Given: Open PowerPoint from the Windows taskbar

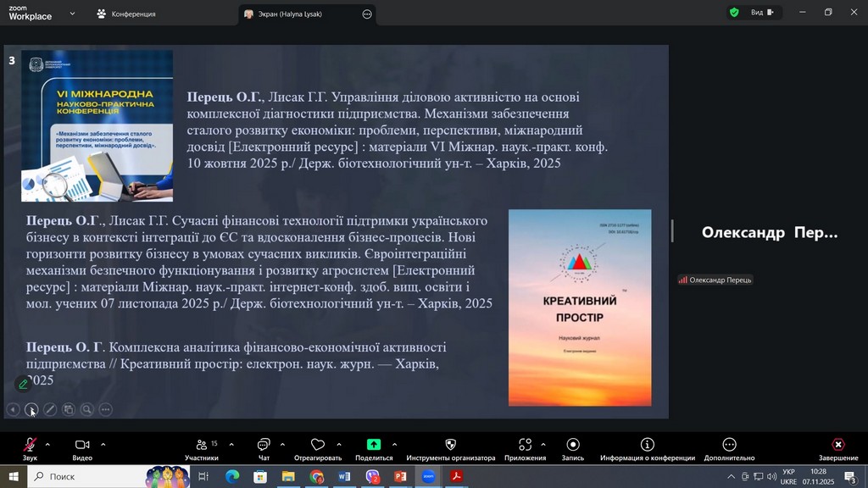Looking at the screenshot, I should [400, 477].
